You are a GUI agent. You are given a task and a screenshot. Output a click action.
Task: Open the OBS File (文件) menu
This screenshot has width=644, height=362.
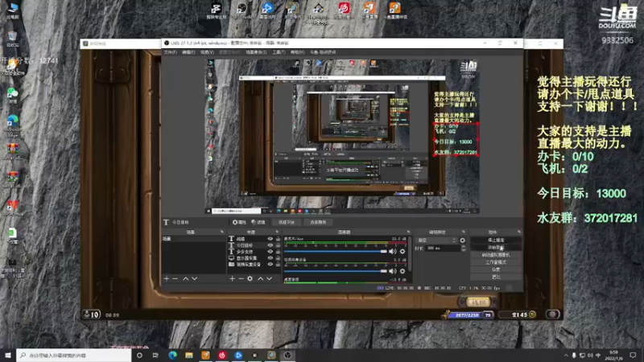[170, 52]
